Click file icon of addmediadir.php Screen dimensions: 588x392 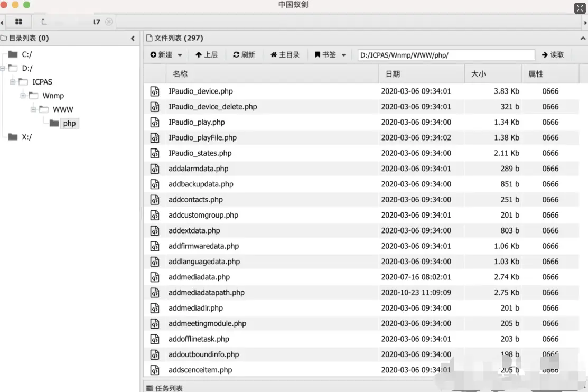(155, 308)
